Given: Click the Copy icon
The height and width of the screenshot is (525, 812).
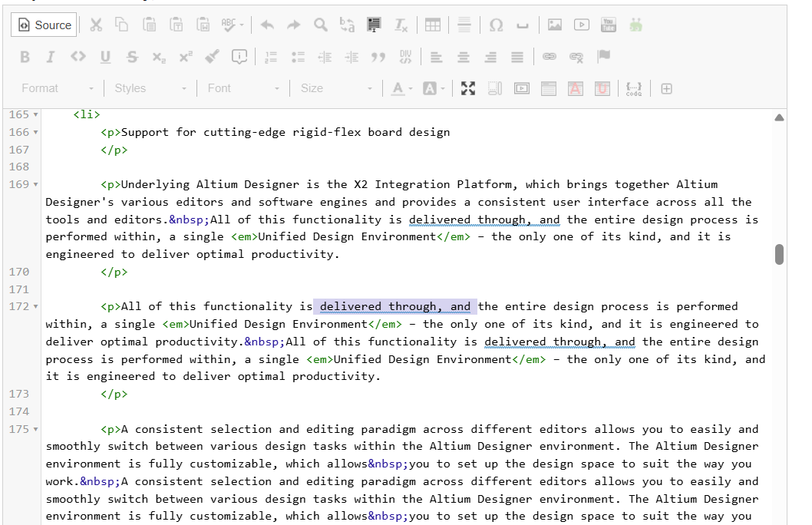Looking at the screenshot, I should pos(122,25).
